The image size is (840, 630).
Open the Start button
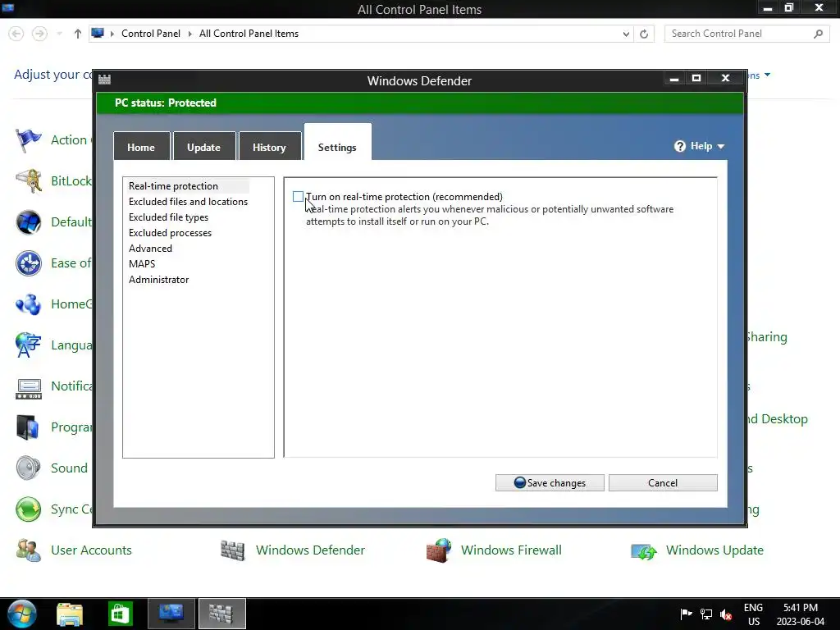22,614
